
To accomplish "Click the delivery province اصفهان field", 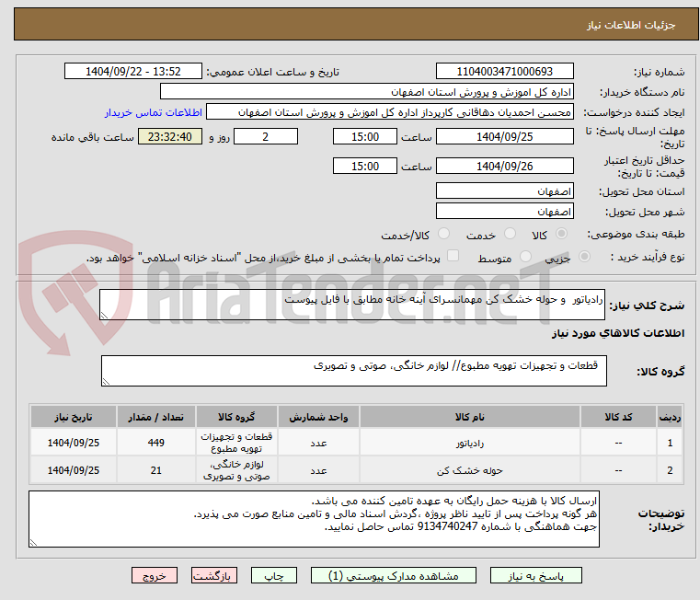I will 505,190.
